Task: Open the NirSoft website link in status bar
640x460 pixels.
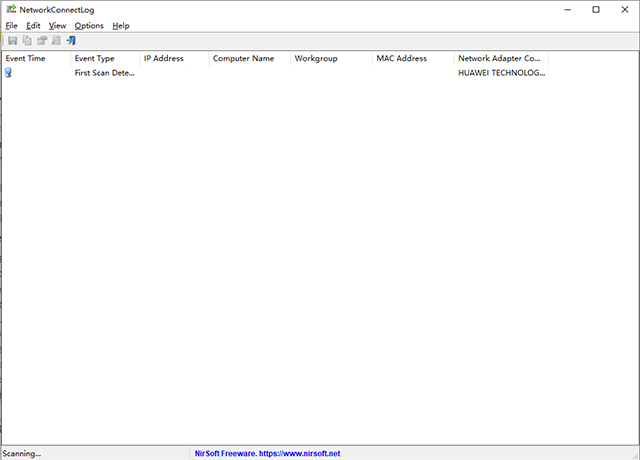Action: [x=267, y=453]
